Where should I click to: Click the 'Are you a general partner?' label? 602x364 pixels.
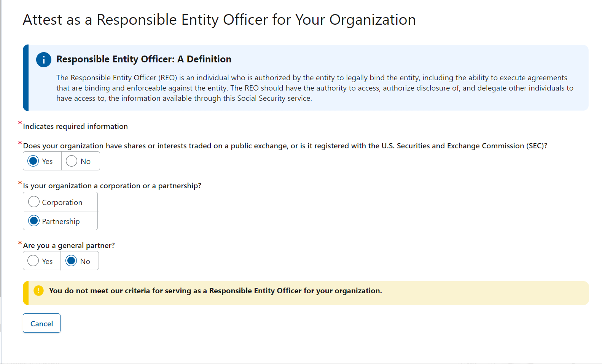69,246
